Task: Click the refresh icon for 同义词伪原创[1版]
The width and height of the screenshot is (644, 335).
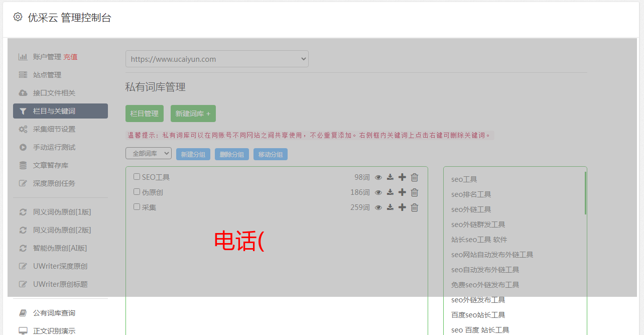Action: pyautogui.click(x=23, y=212)
